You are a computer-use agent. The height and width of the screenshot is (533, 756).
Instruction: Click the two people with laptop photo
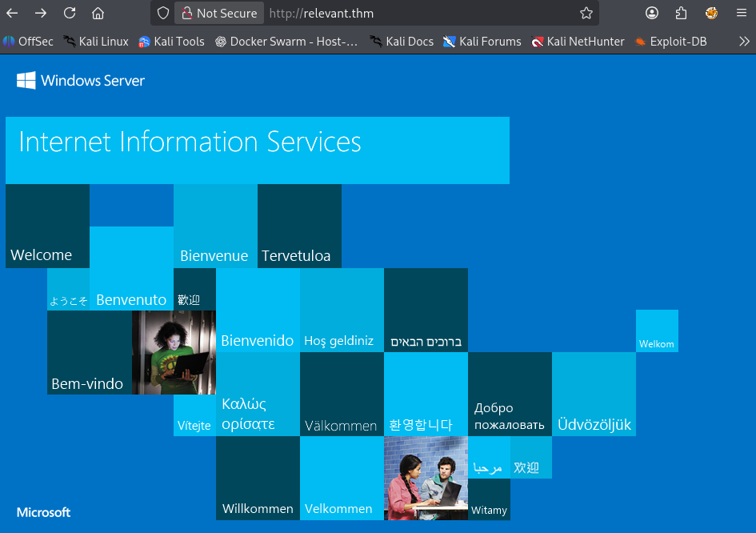point(426,478)
